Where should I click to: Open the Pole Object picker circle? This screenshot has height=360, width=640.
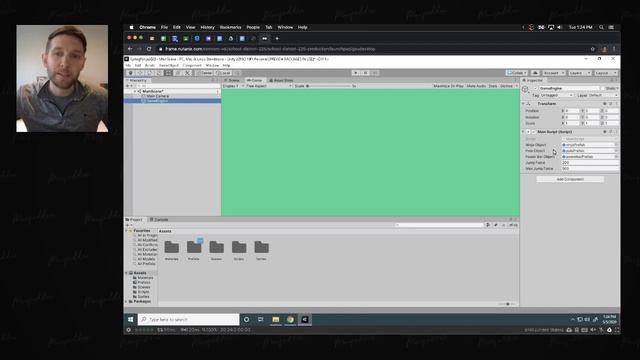click(x=616, y=151)
